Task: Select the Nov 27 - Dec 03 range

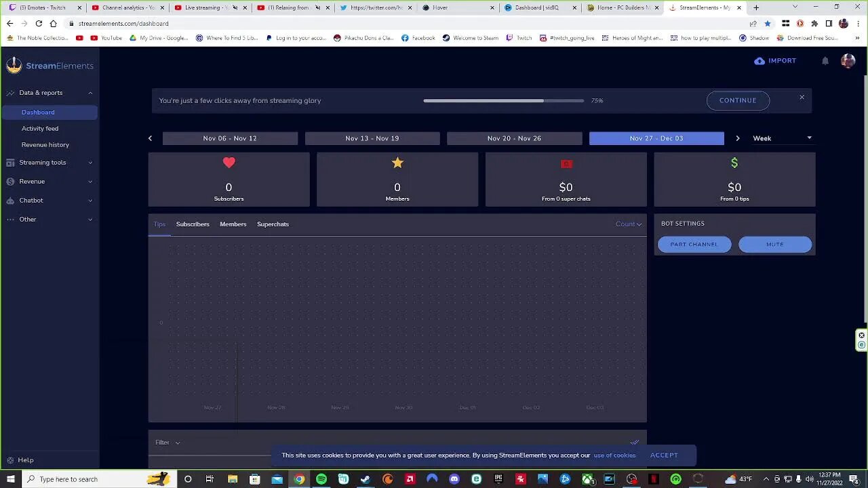Action: point(656,138)
